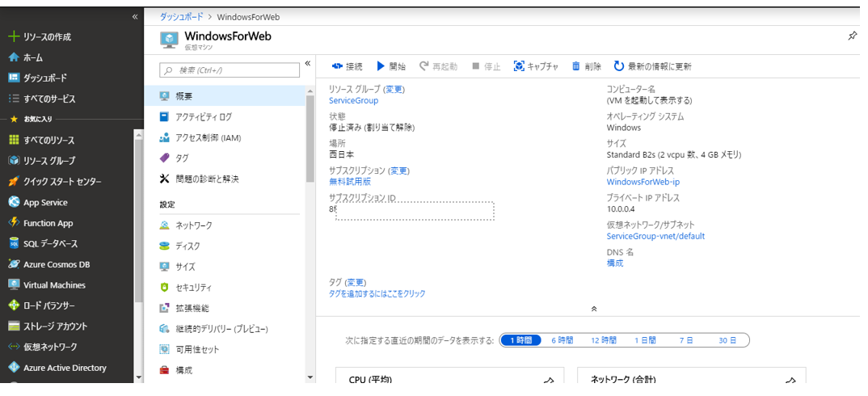Image resolution: width=868 pixels, height=396 pixels.
Task: Click the sidebar scrollbar down arrow
Action: [138, 377]
